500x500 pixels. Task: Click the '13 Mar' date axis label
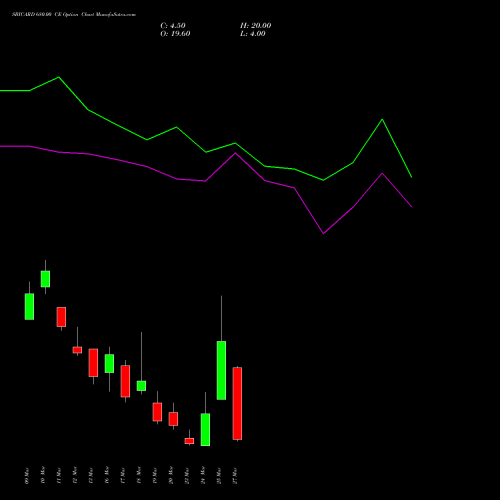(x=91, y=476)
